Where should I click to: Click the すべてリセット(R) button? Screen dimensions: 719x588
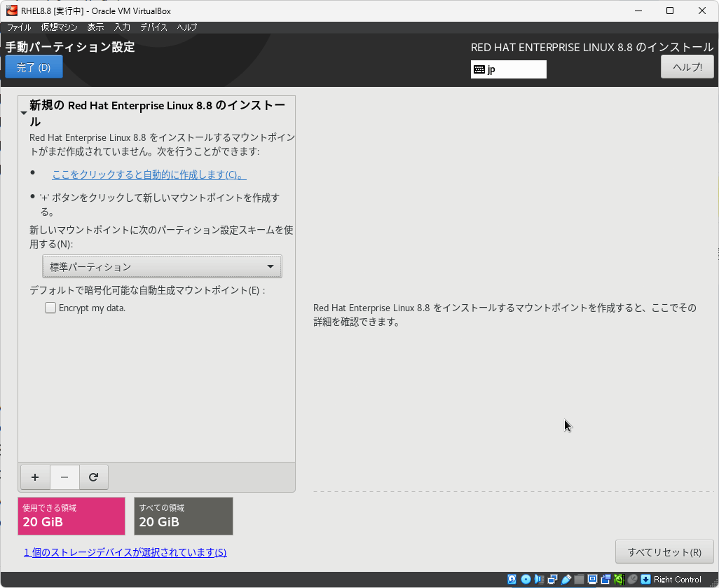[x=664, y=552]
